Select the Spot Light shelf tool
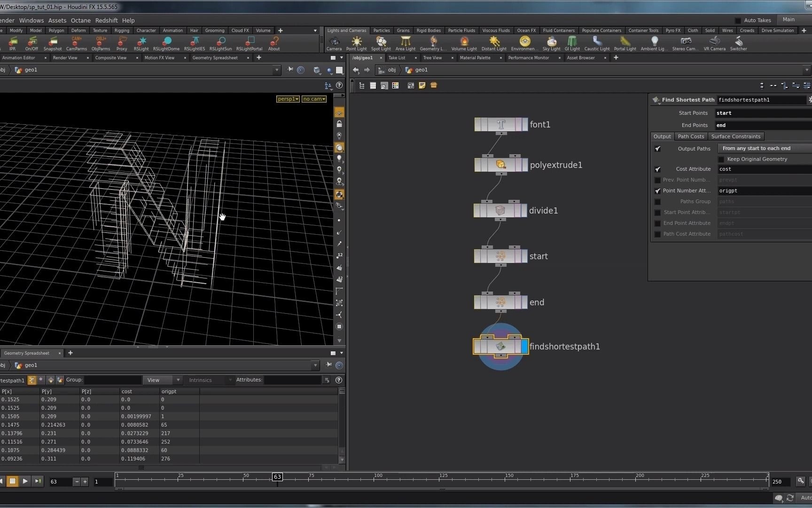 coord(381,43)
